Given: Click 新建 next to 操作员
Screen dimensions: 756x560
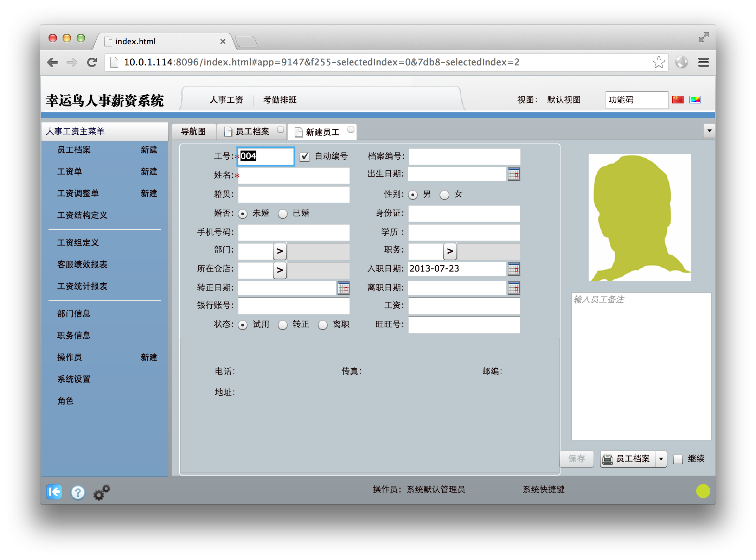Looking at the screenshot, I should pyautogui.click(x=149, y=357).
